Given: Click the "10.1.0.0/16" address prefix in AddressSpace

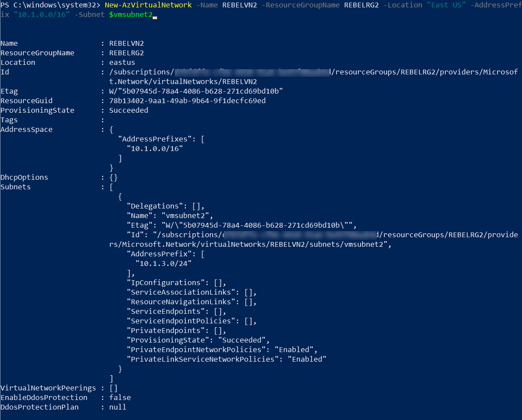Looking at the screenshot, I should coord(154,149).
